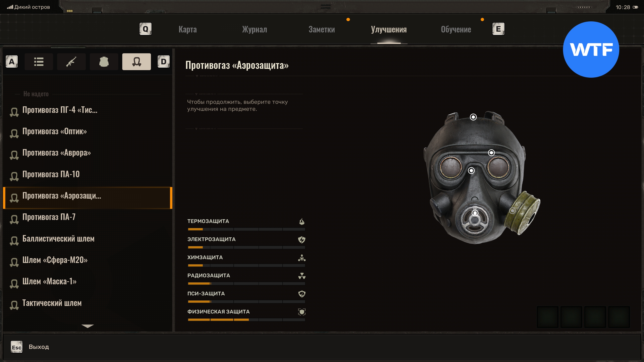Open the all-items list category icon
The height and width of the screenshot is (362, 644).
pos(39,62)
